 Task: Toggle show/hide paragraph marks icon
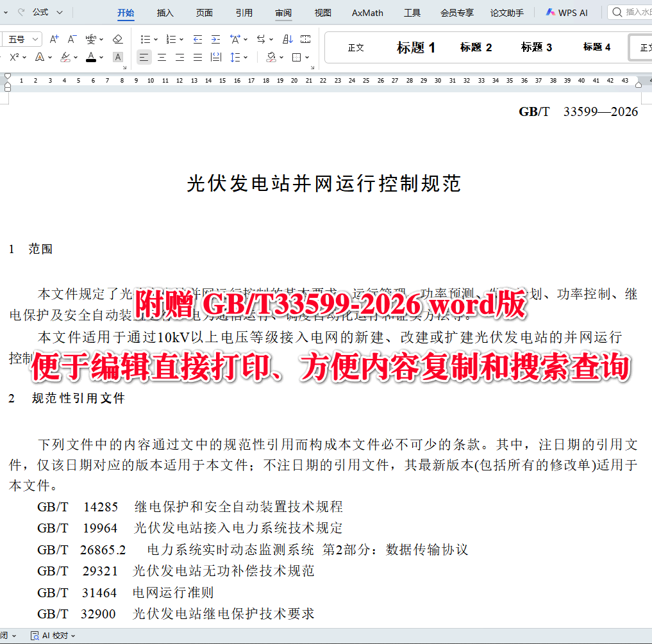(x=306, y=40)
